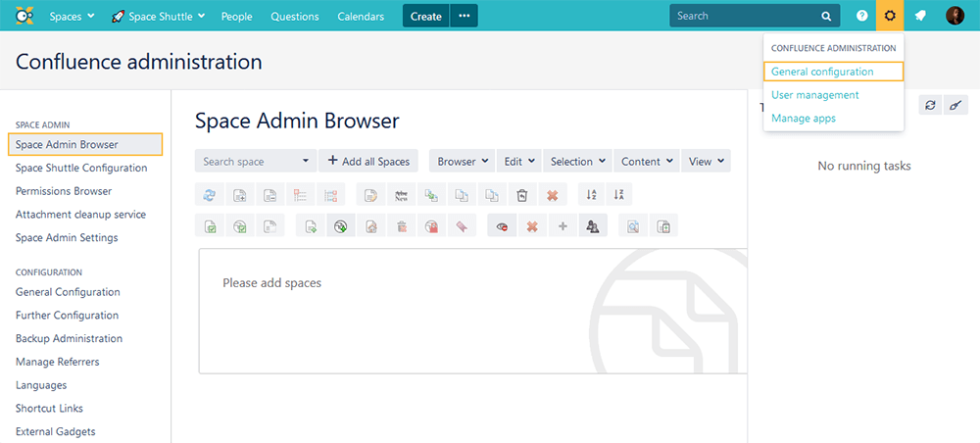Open Further Configuration sidebar link
The width and height of the screenshot is (980, 443).
coord(67,315)
